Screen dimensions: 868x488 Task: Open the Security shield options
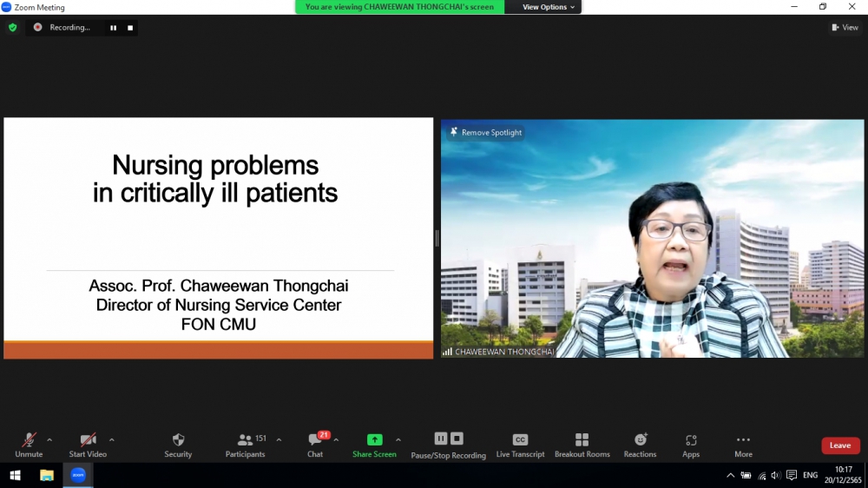tap(178, 445)
